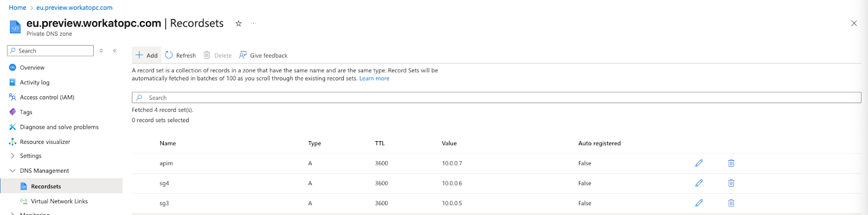
Task: Click the edit pencil for sg4 record
Action: (x=699, y=183)
